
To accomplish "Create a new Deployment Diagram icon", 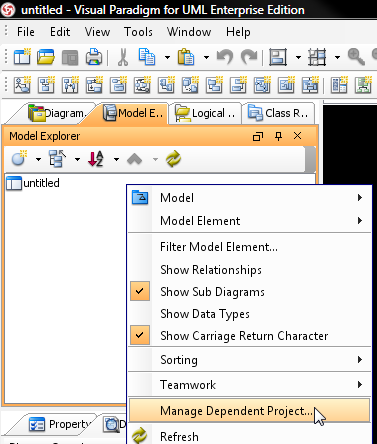I will click(x=190, y=84).
